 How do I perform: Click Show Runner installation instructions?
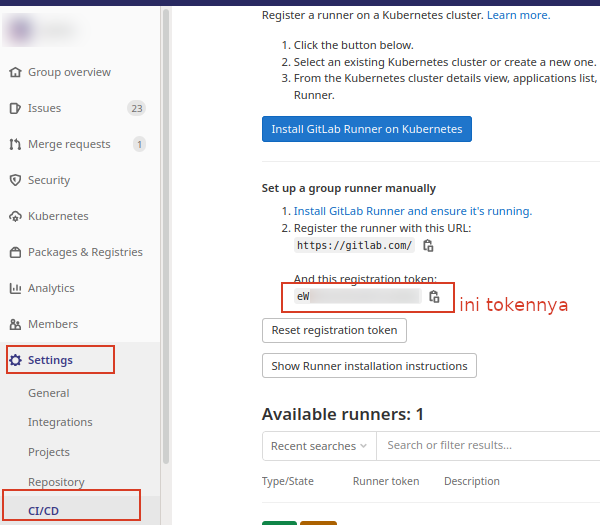[x=369, y=366]
